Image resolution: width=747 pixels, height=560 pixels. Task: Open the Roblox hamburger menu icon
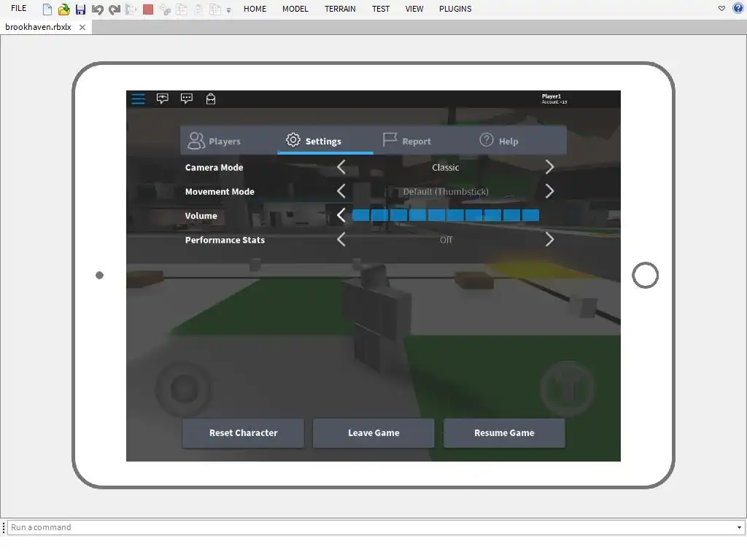138,98
